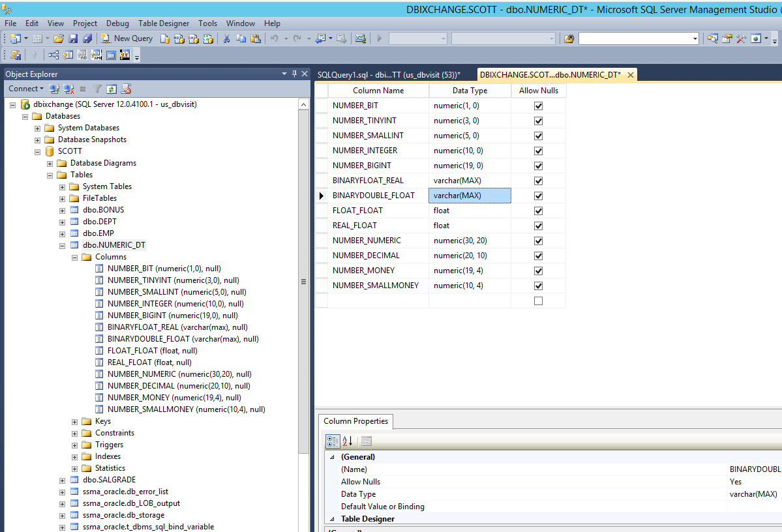Click the Save All icon
Viewport: 782px width, 532px height.
point(87,38)
